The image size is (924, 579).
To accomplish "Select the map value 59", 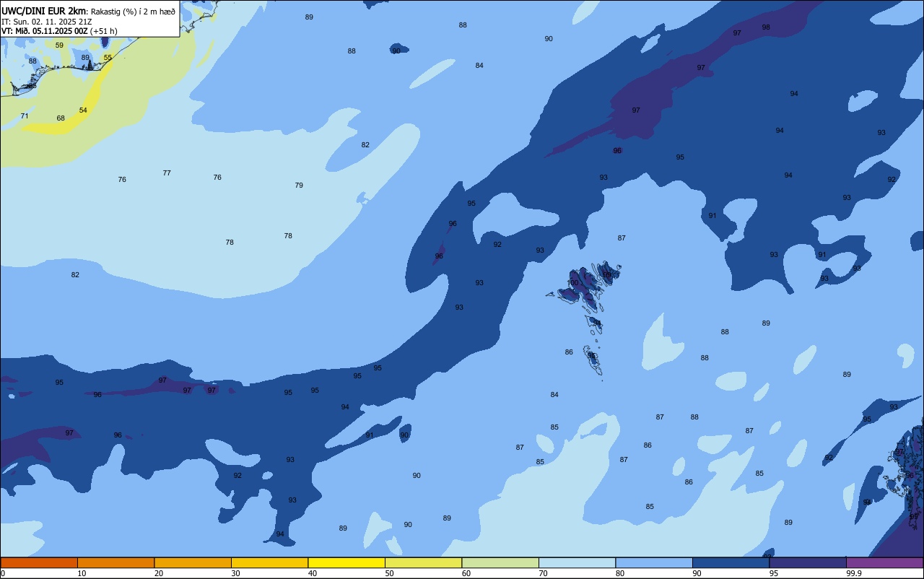I will 59,45.
